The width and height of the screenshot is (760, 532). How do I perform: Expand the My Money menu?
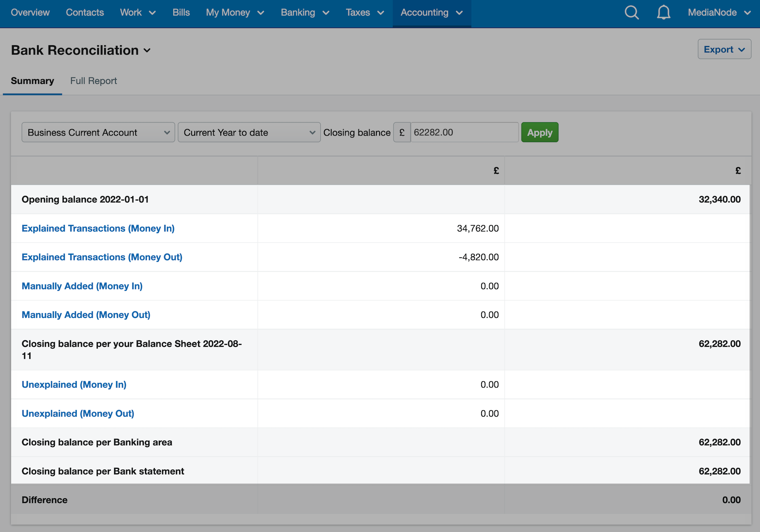(x=235, y=12)
